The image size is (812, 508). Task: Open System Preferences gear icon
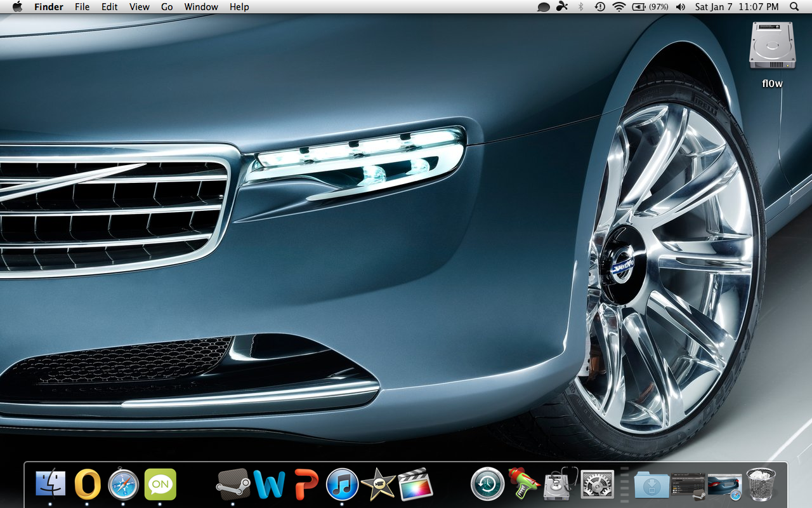coord(597,485)
